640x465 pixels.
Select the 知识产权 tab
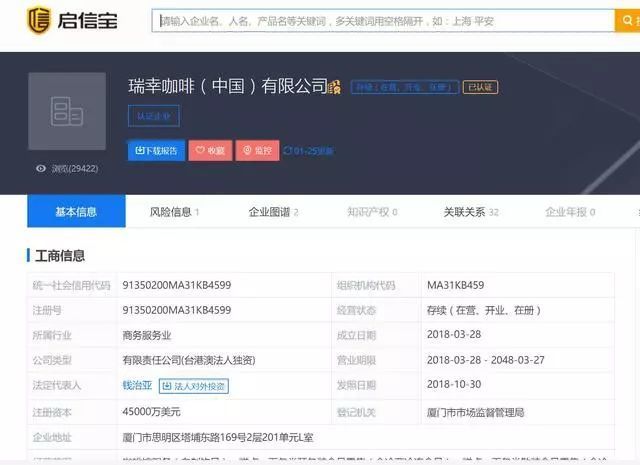(x=372, y=212)
